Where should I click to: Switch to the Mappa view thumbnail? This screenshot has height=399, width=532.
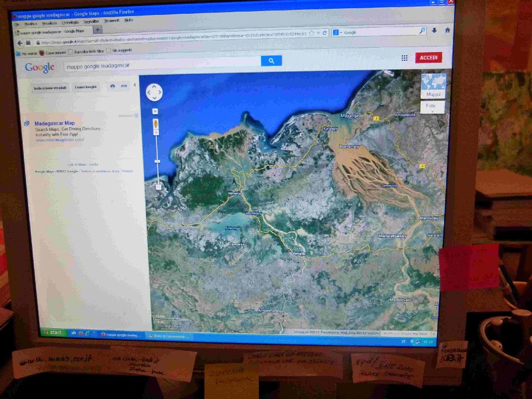[x=433, y=86]
